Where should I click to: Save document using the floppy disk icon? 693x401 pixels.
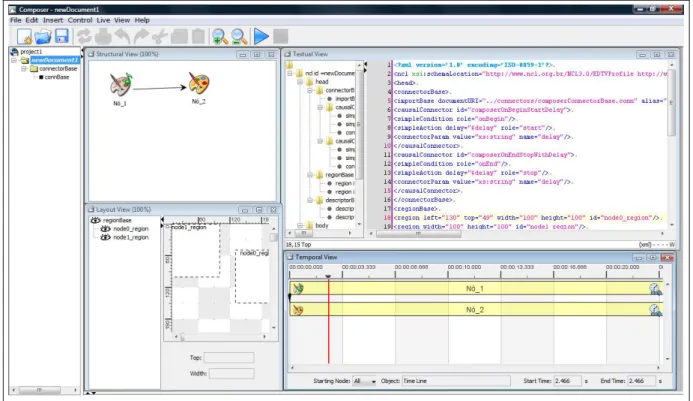pos(61,36)
